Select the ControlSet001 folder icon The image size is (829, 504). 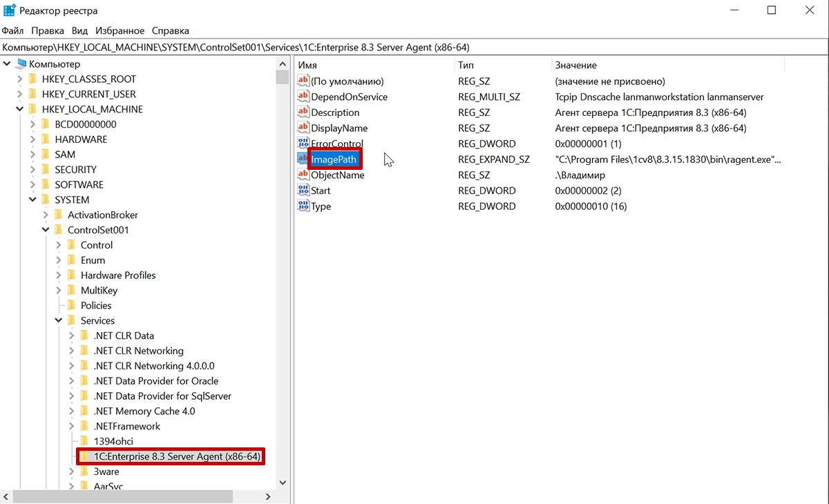58,230
